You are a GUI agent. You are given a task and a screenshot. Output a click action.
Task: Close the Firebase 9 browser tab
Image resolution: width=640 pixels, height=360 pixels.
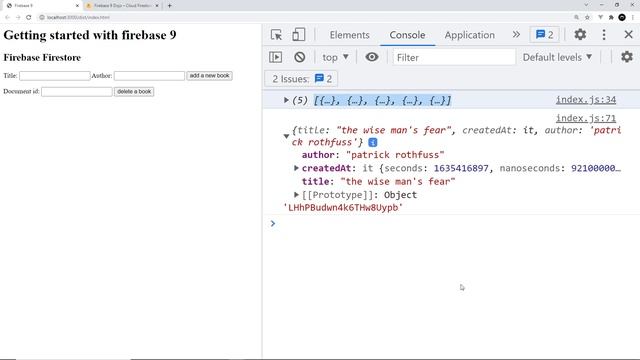(x=77, y=6)
